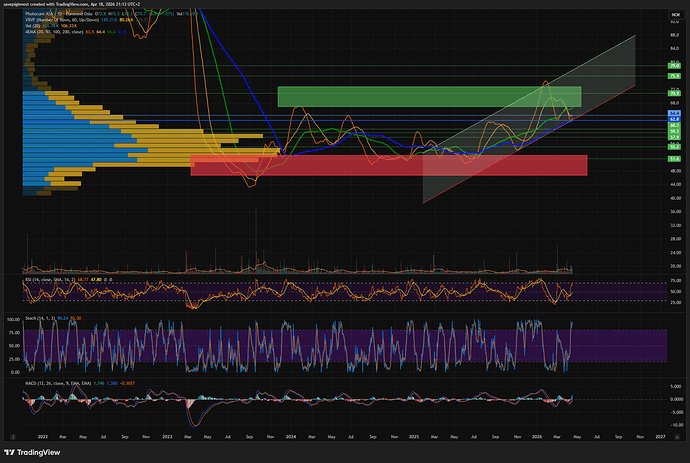This screenshot has height=463, width=690.
Task: Select the Photocure ASA symbol legend title
Action: click(x=52, y=13)
